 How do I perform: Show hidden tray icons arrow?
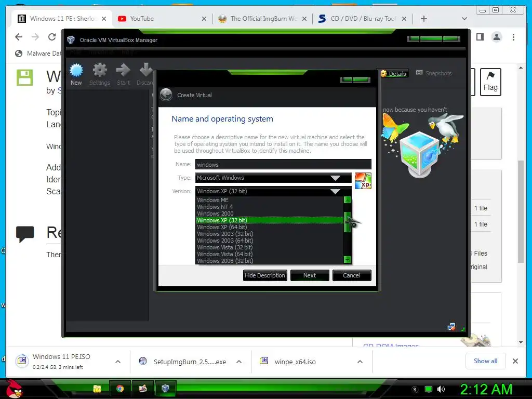click(415, 390)
